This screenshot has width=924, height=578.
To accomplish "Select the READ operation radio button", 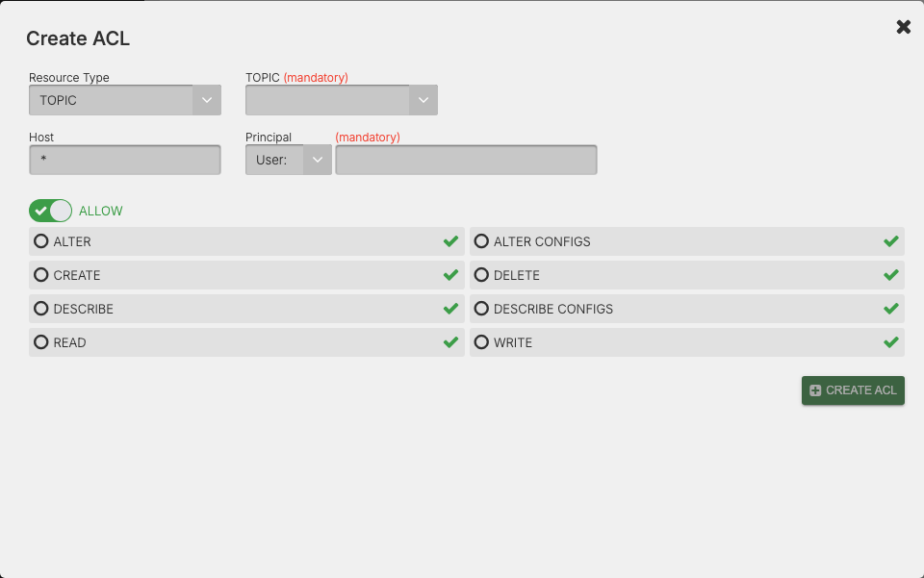I will [x=41, y=342].
